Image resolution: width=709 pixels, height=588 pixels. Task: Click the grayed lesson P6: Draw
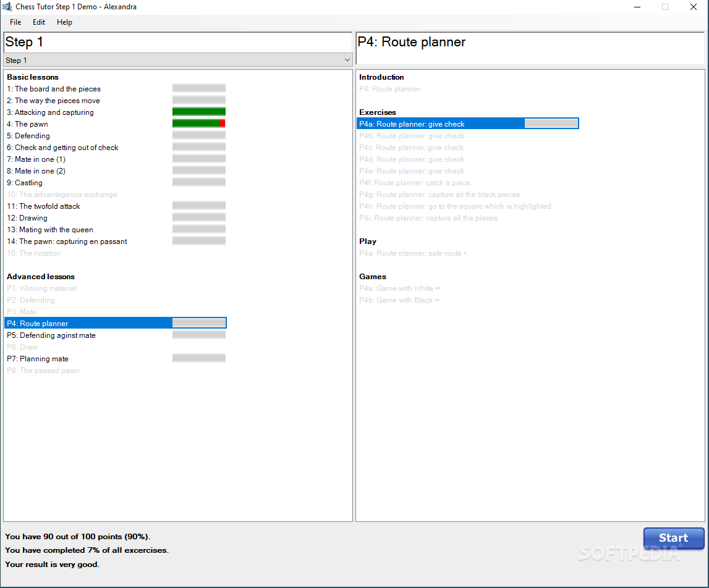[22, 348]
